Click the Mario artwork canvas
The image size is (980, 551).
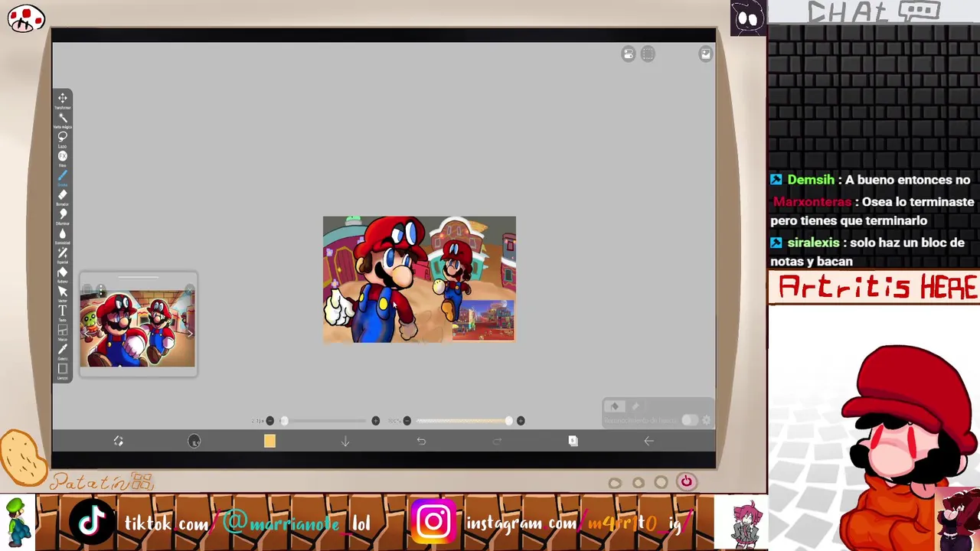point(419,279)
